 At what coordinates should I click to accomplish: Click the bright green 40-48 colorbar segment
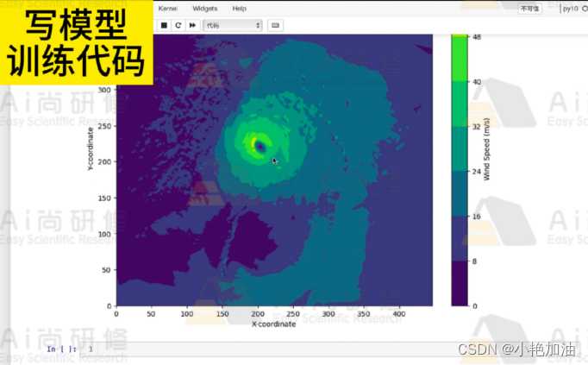(x=460, y=60)
